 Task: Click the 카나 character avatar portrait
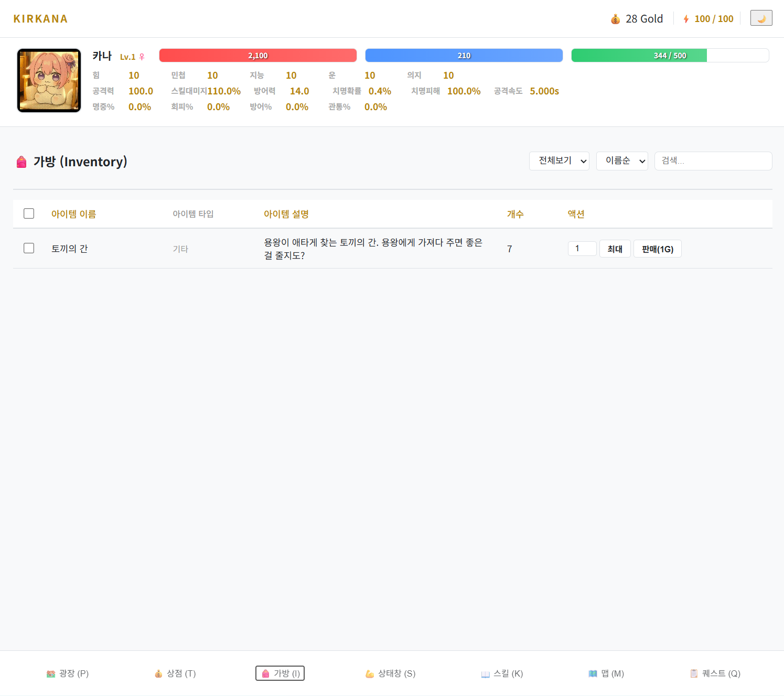(49, 80)
